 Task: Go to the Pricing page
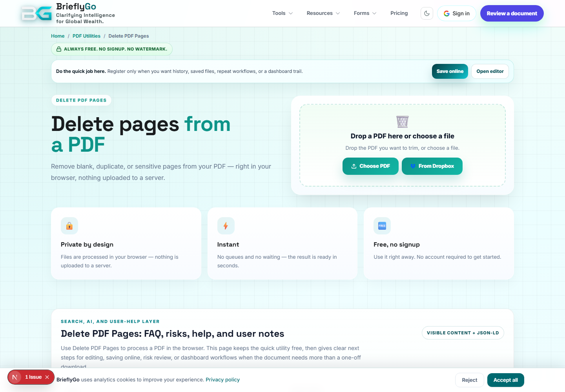(x=399, y=13)
